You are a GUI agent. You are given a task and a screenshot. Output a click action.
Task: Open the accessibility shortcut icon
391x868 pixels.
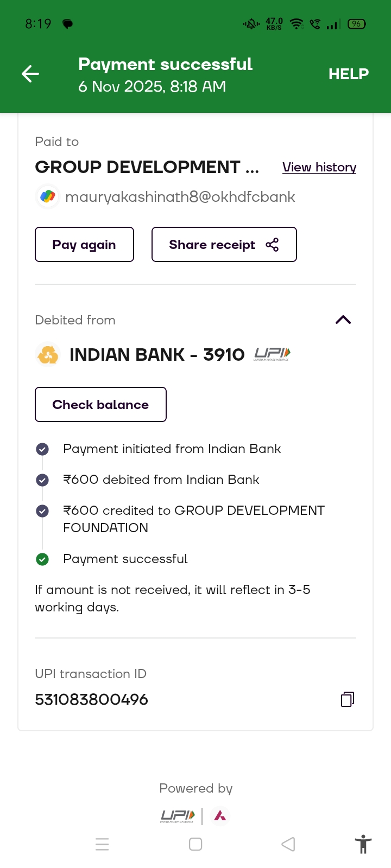363,844
